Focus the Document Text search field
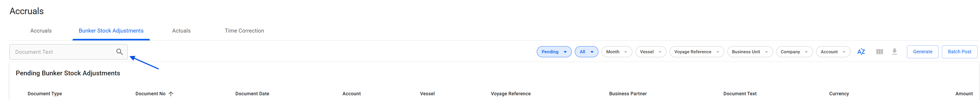 pyautogui.click(x=69, y=52)
